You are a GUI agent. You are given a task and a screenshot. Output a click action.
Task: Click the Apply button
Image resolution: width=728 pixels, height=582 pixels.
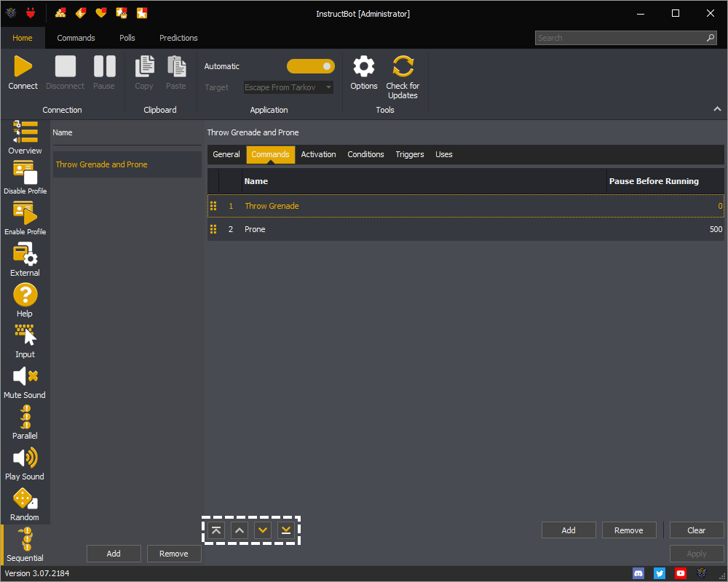697,554
